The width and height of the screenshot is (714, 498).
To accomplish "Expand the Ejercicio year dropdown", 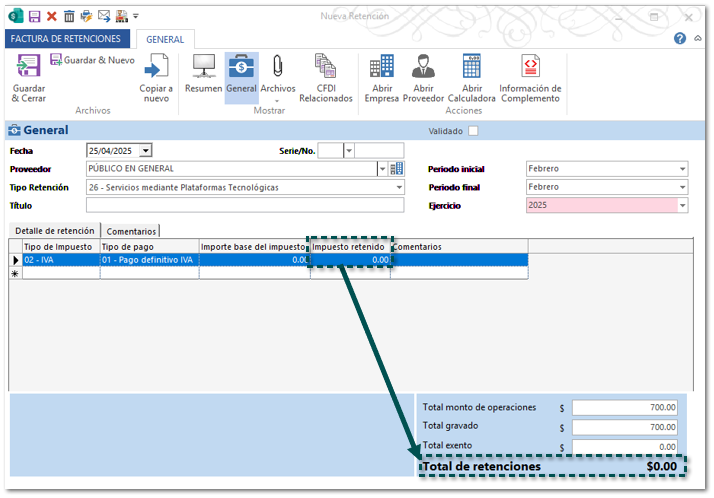I will click(x=682, y=205).
